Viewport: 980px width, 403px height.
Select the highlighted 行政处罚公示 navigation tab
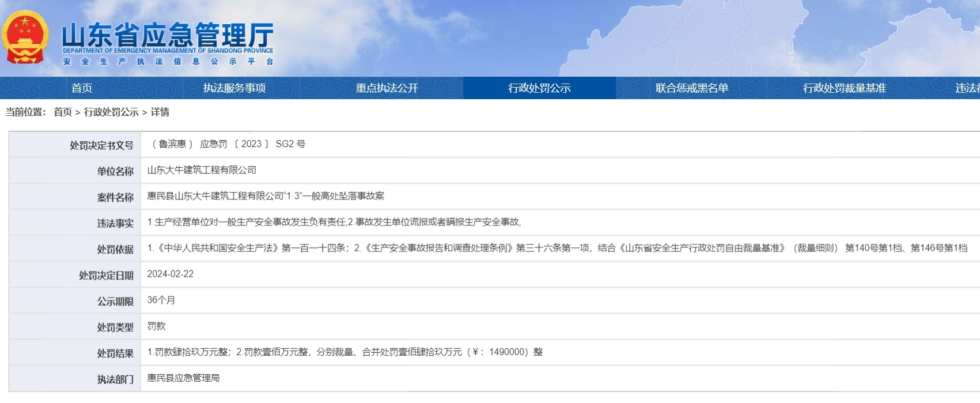539,88
